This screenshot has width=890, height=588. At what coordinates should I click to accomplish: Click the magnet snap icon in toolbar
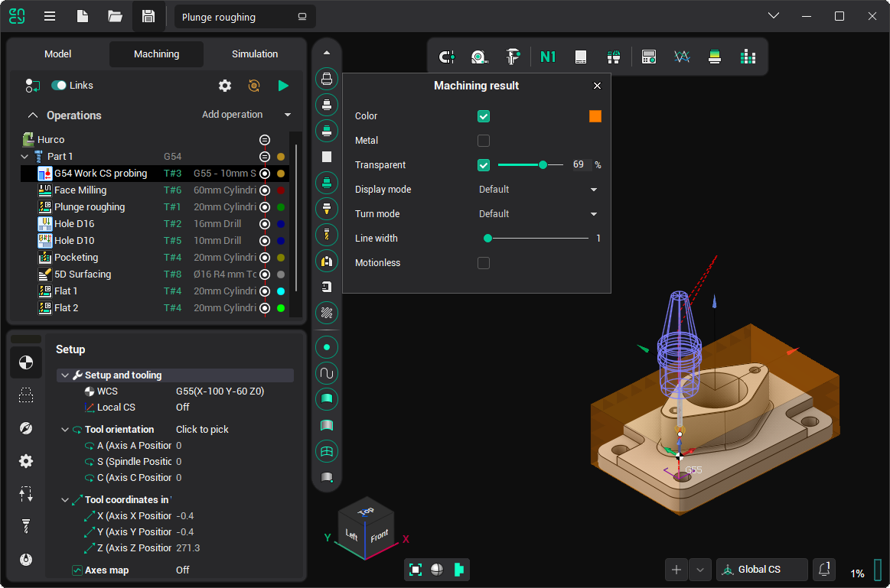446,57
